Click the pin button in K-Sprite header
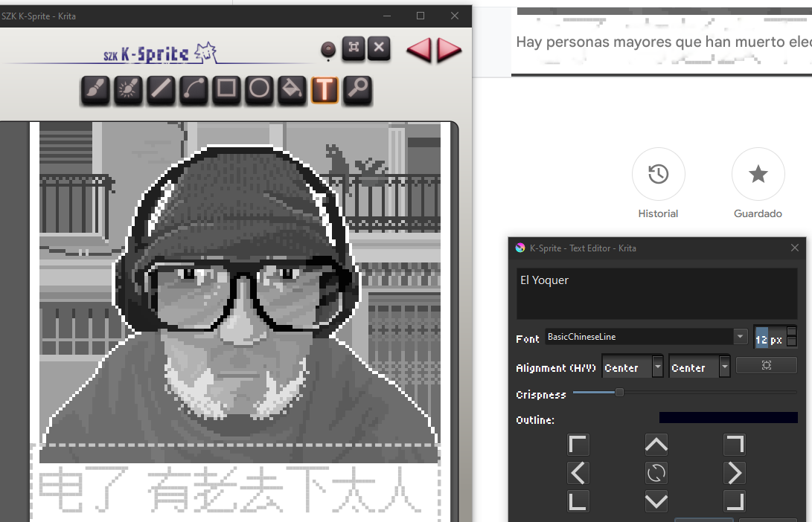The image size is (812, 522). (x=328, y=50)
